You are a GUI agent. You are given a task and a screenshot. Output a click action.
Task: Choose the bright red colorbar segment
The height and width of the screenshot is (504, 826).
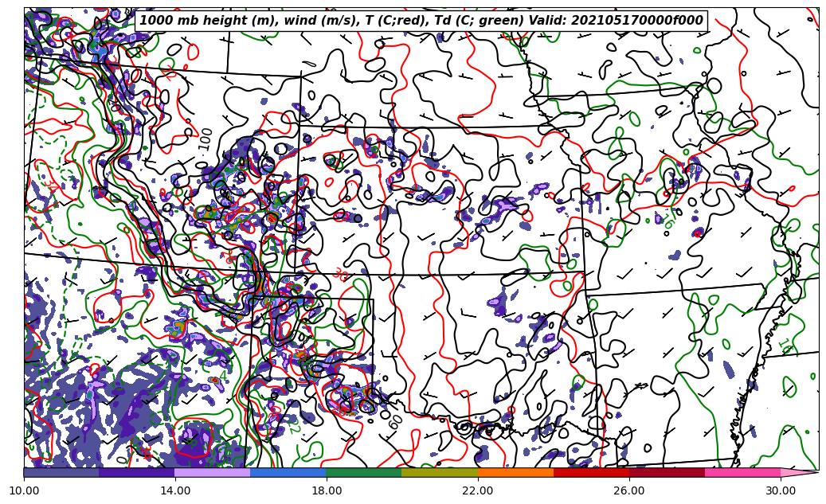click(x=591, y=472)
